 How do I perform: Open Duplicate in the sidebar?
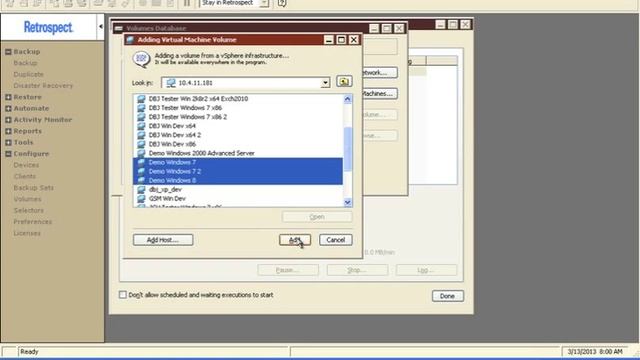tap(28, 74)
